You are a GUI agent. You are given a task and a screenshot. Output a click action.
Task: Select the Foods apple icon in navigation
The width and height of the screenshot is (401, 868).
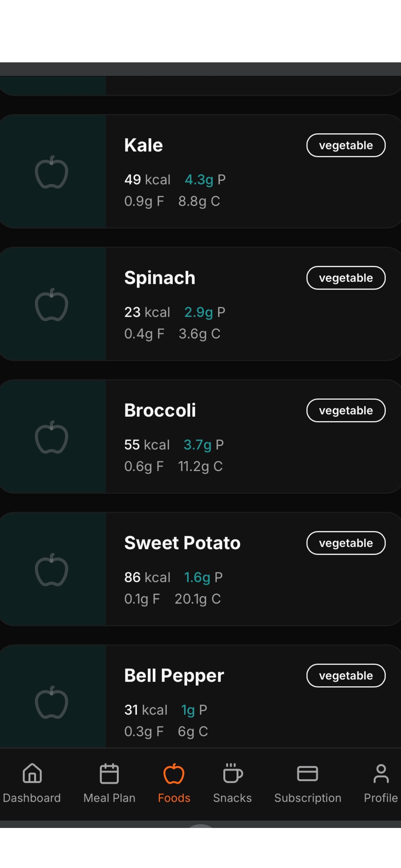tap(174, 773)
